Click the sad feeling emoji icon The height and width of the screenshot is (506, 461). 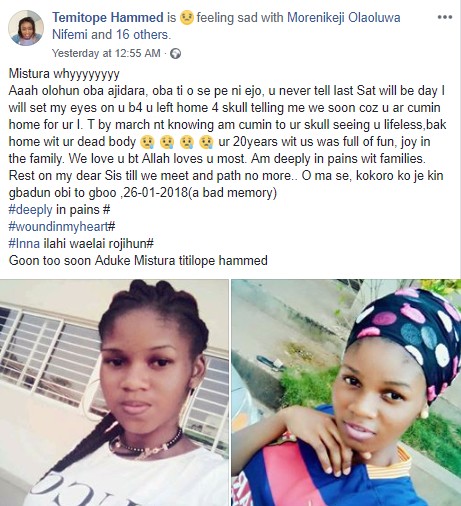tap(187, 17)
